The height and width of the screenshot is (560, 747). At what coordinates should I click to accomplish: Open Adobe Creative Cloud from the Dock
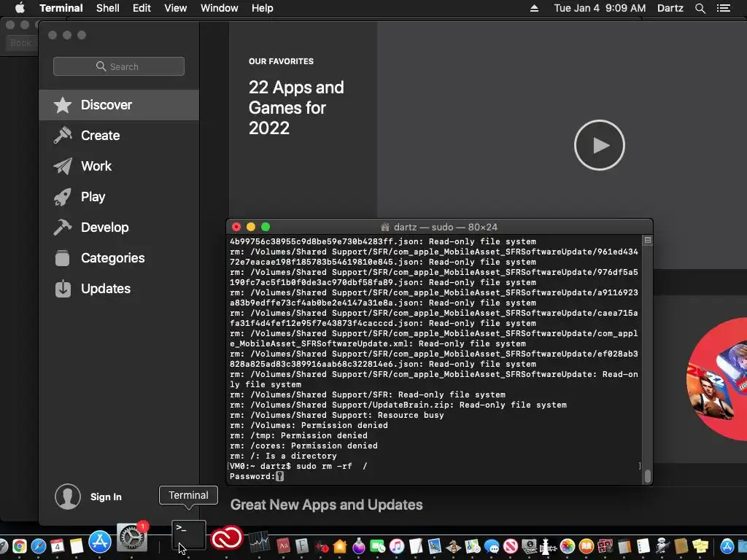(227, 538)
